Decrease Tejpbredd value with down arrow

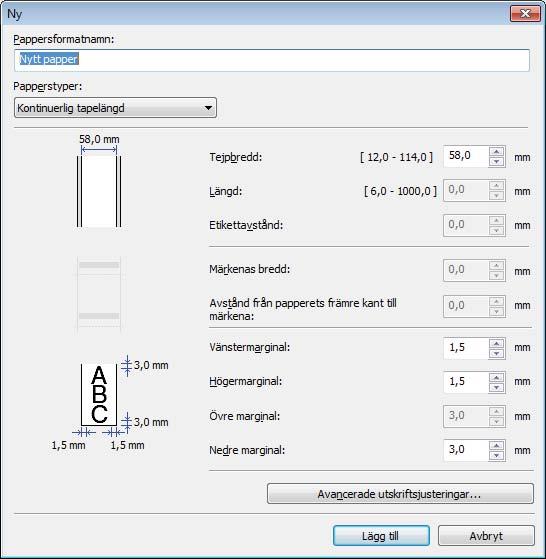[496, 161]
